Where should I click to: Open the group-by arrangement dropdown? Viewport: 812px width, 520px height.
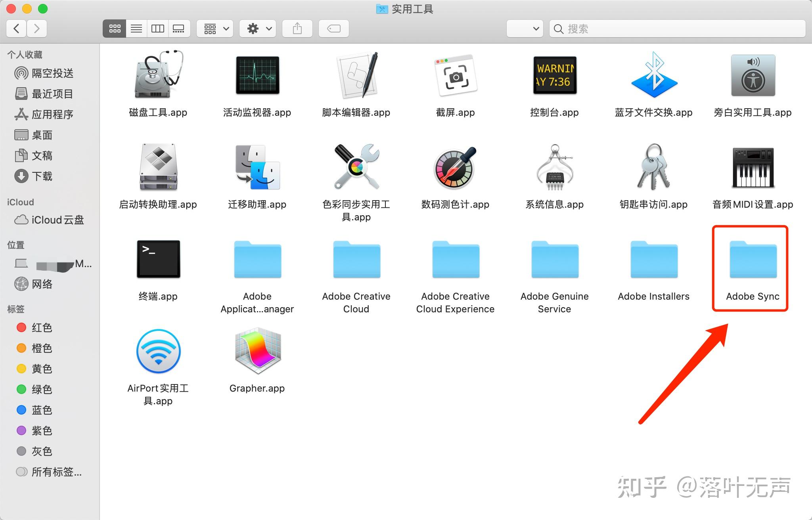click(x=215, y=29)
